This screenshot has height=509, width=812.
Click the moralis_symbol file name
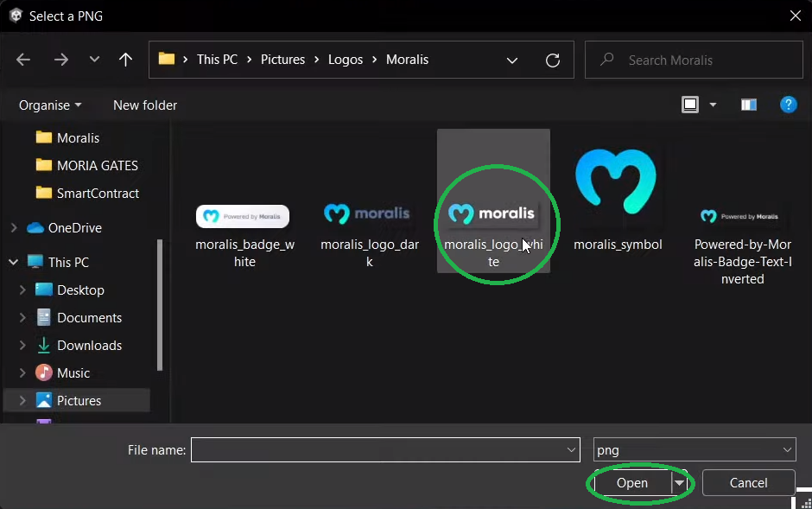point(618,245)
